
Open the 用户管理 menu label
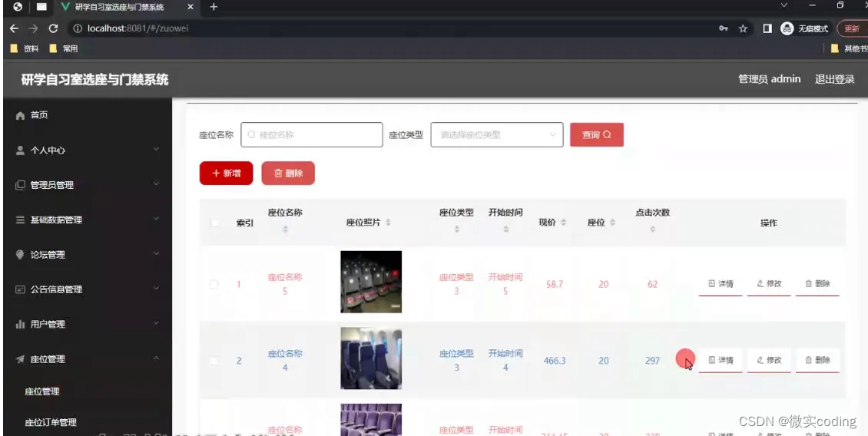[x=48, y=324]
